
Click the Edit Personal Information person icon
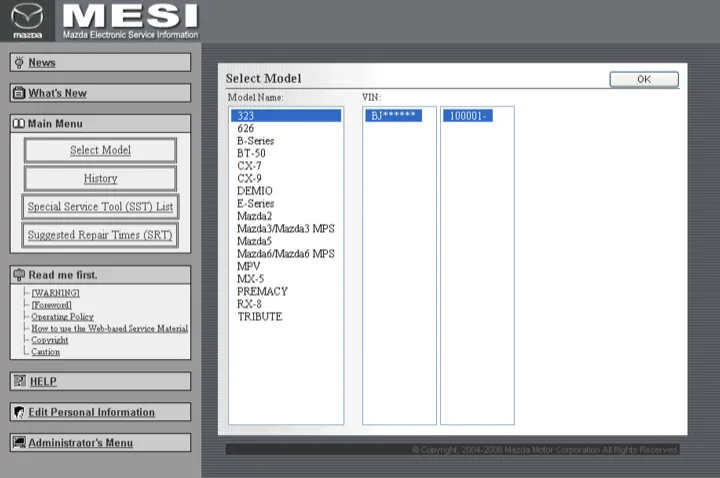19,412
